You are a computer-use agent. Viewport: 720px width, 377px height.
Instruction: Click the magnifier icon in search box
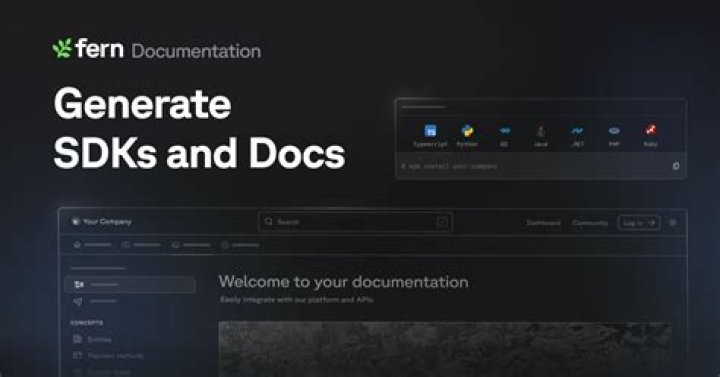click(269, 222)
